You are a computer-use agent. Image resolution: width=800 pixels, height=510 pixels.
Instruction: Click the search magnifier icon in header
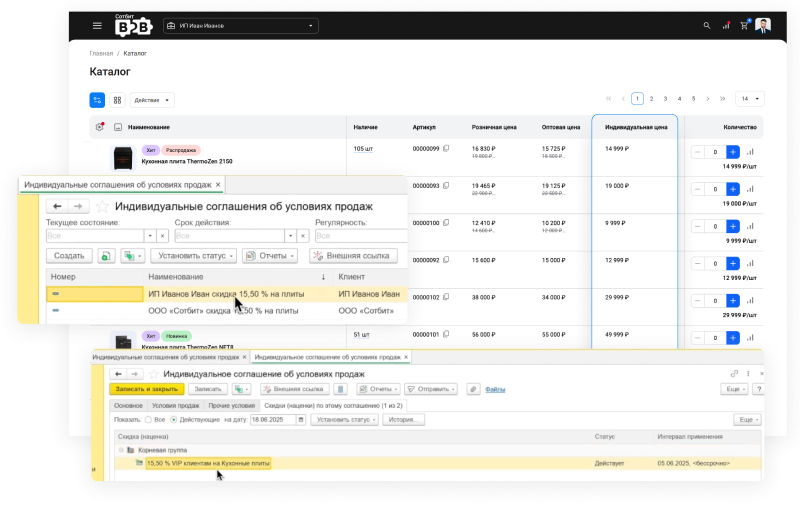(x=707, y=25)
